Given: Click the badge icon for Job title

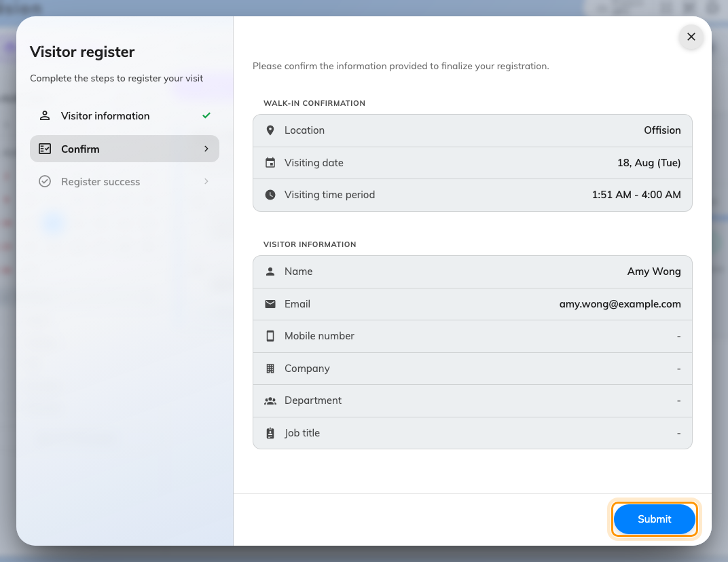Looking at the screenshot, I should [270, 433].
